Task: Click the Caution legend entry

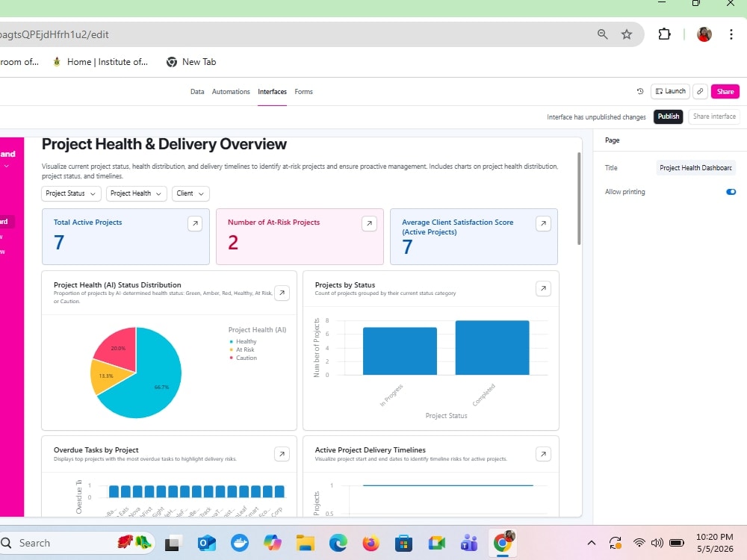Action: pos(243,358)
